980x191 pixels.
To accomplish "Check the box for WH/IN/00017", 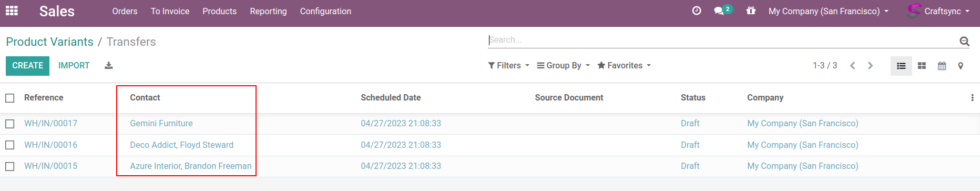I will point(10,124).
